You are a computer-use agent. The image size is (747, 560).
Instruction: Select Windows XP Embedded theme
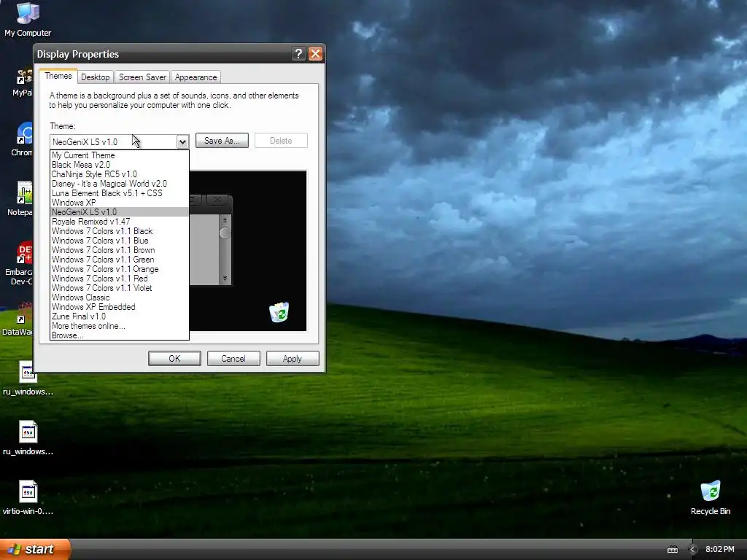pyautogui.click(x=120, y=307)
